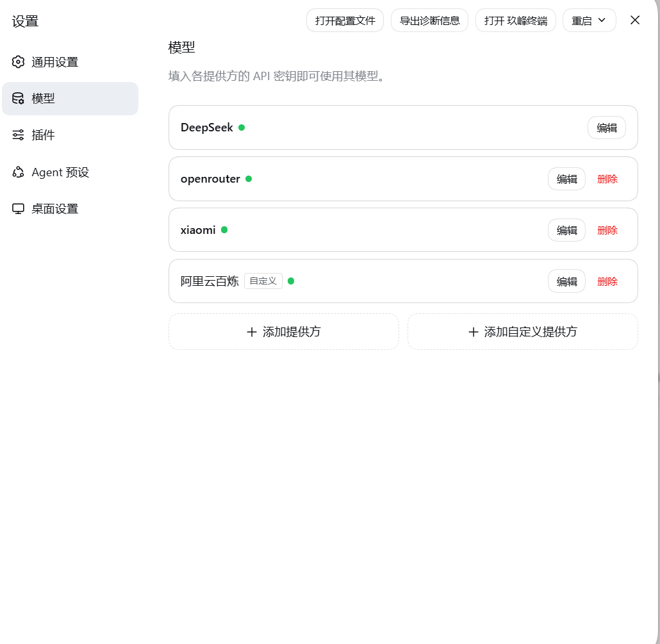Delete the openrouter provider
Viewport: 660px width, 644px height.
607,179
